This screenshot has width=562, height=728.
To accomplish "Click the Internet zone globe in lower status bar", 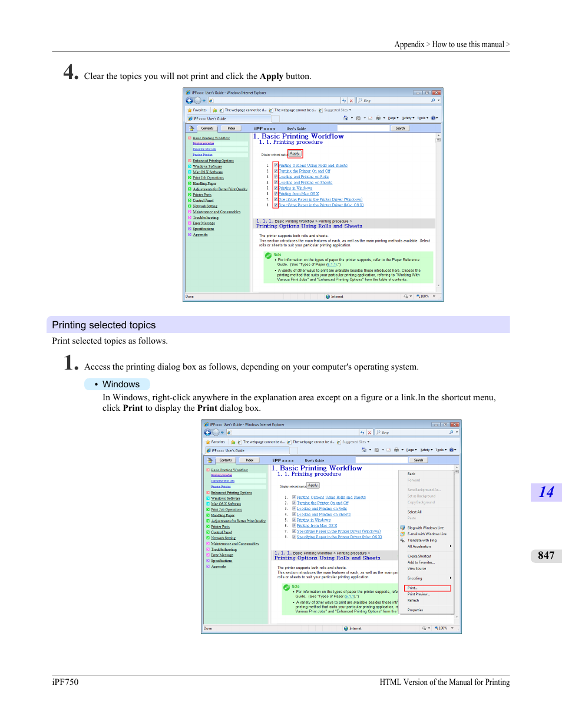I will click(346, 628).
